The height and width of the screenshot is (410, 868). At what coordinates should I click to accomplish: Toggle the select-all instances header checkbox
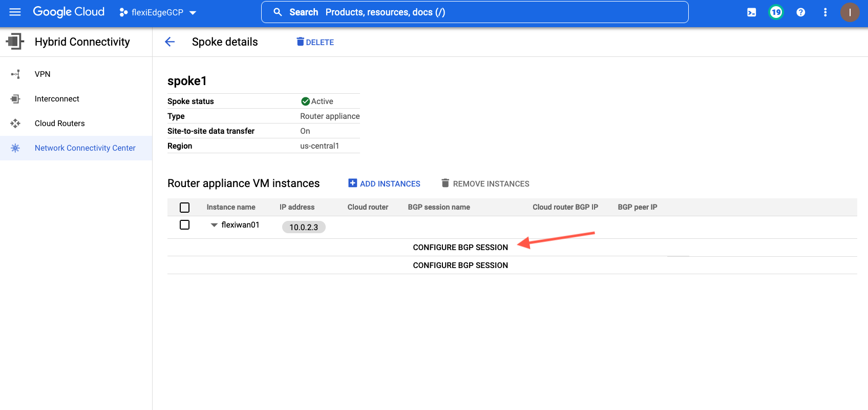(x=185, y=208)
